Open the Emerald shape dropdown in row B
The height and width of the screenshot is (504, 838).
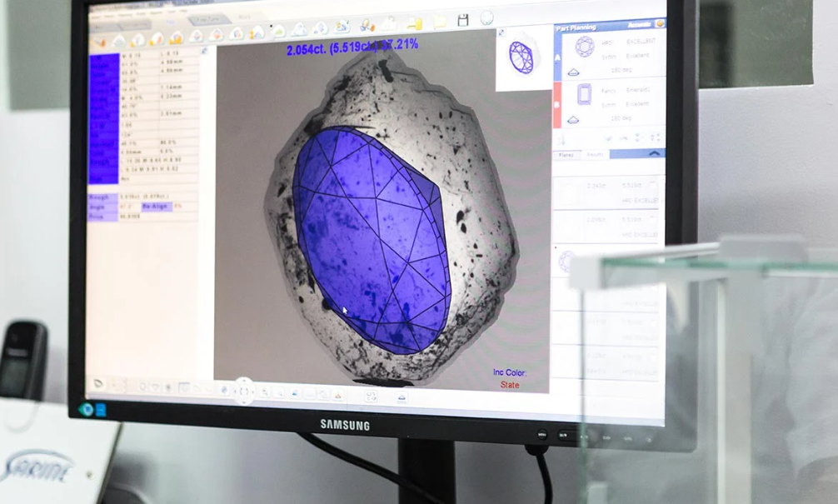click(x=637, y=90)
